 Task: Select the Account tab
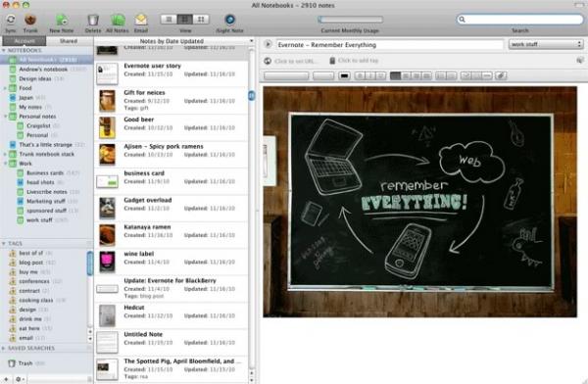(24, 41)
